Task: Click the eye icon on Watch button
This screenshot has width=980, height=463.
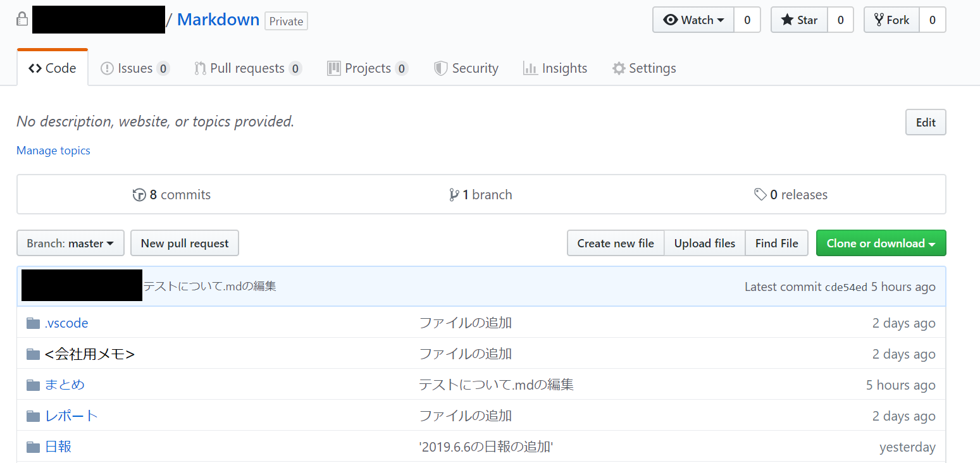Action: [671, 20]
